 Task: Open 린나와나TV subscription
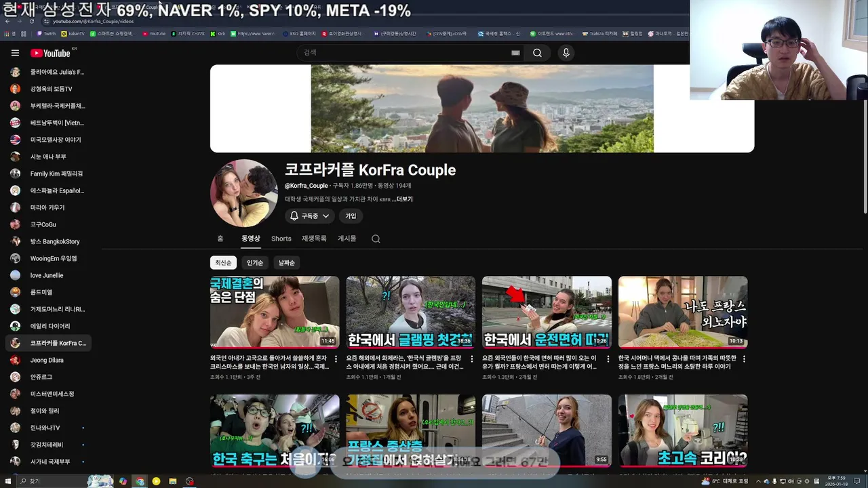[x=49, y=428]
